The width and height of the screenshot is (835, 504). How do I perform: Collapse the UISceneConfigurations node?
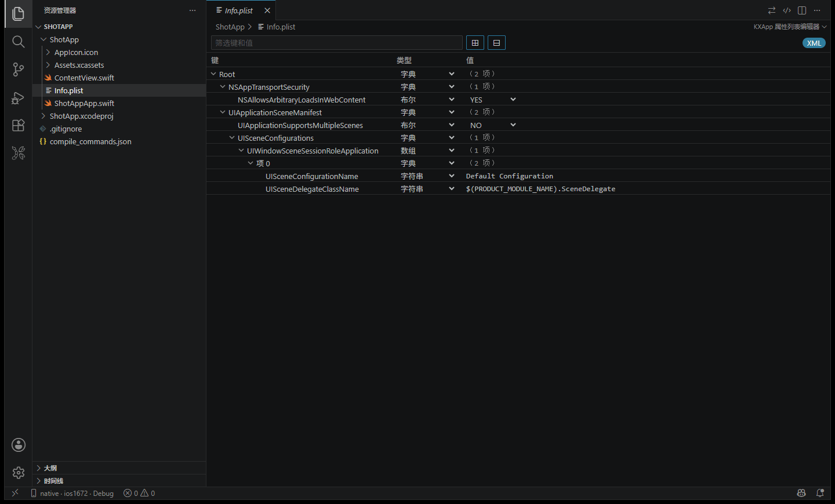click(232, 138)
